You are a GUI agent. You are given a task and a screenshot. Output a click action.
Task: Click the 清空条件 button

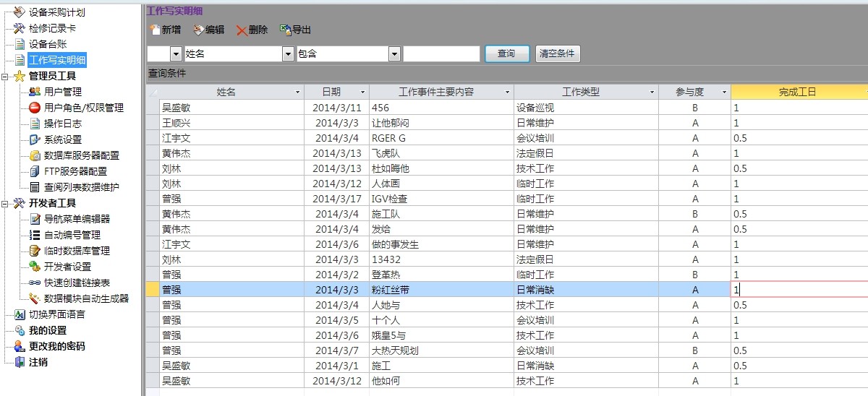point(558,54)
